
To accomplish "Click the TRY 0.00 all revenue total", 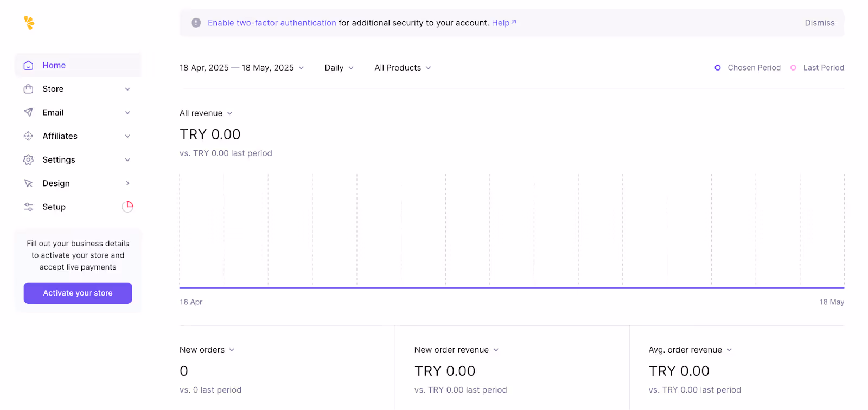I will pos(210,134).
